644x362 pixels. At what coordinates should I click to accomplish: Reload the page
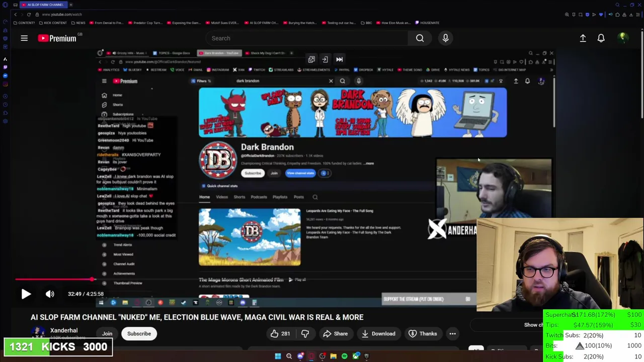pos(29,15)
